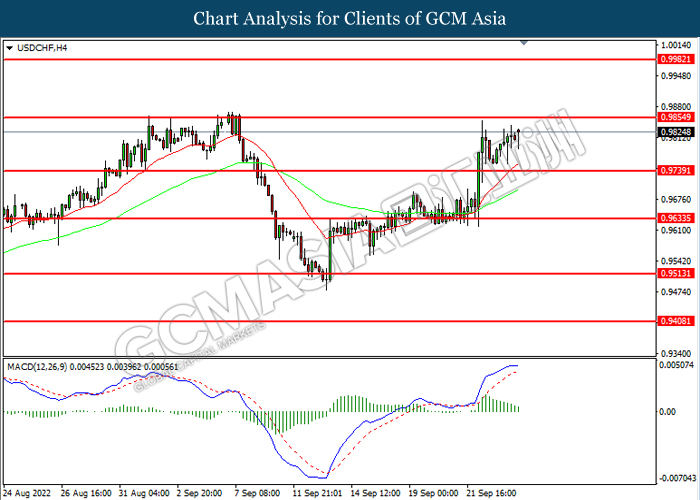
Task: Click the 0.98800 price scale value
Action: [x=676, y=107]
